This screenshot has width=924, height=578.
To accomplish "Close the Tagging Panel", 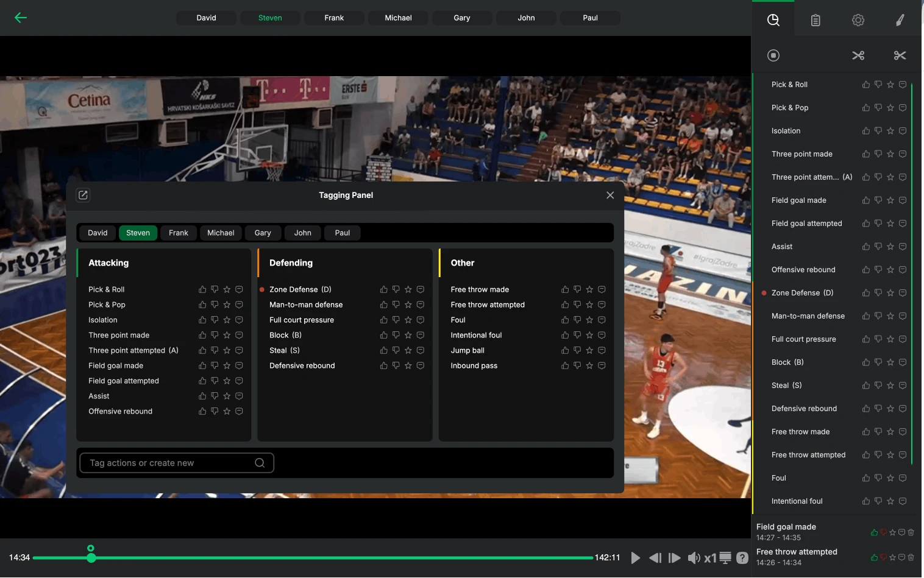I will click(610, 195).
